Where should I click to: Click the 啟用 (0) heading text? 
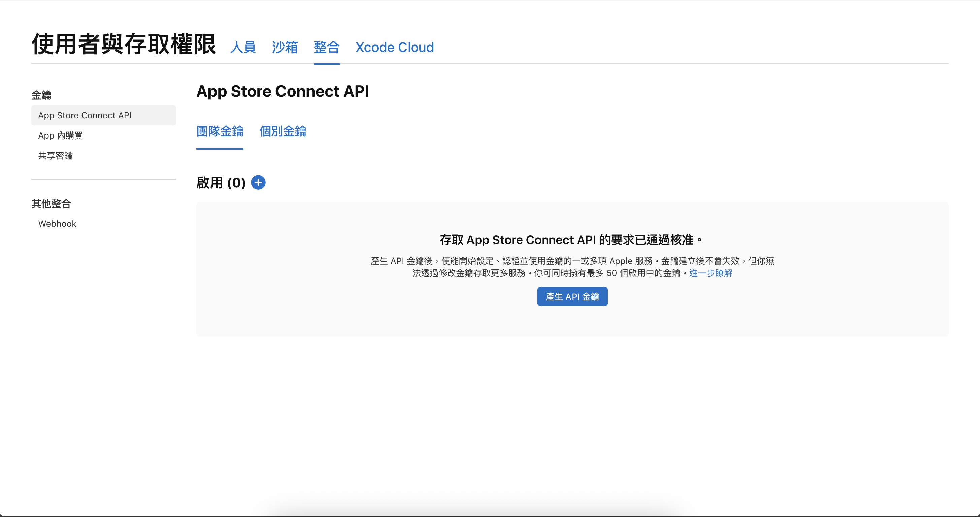(x=221, y=183)
